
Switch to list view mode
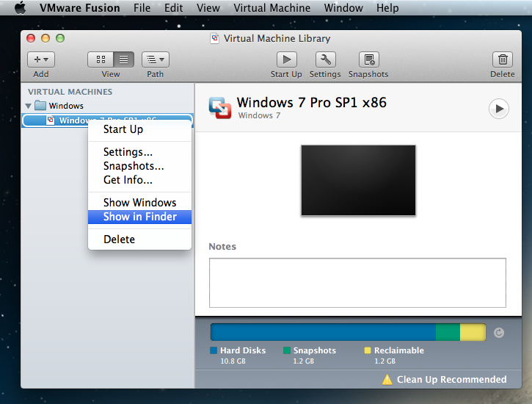click(123, 59)
